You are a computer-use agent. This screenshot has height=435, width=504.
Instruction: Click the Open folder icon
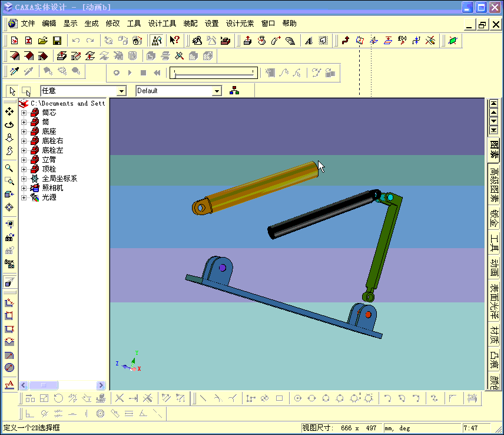pyautogui.click(x=43, y=41)
